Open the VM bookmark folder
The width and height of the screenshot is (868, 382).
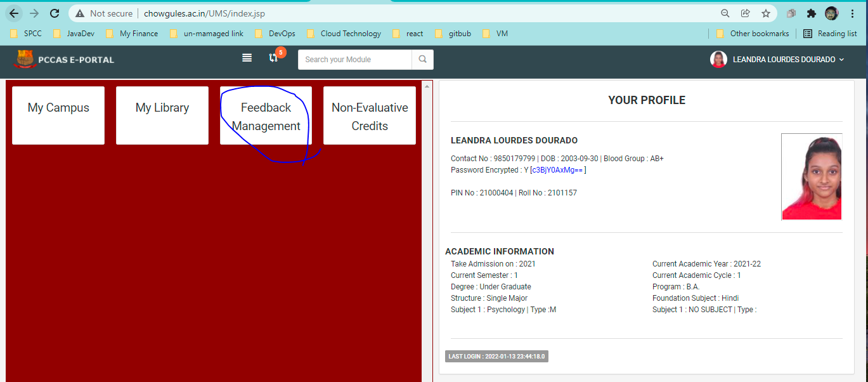tap(496, 34)
